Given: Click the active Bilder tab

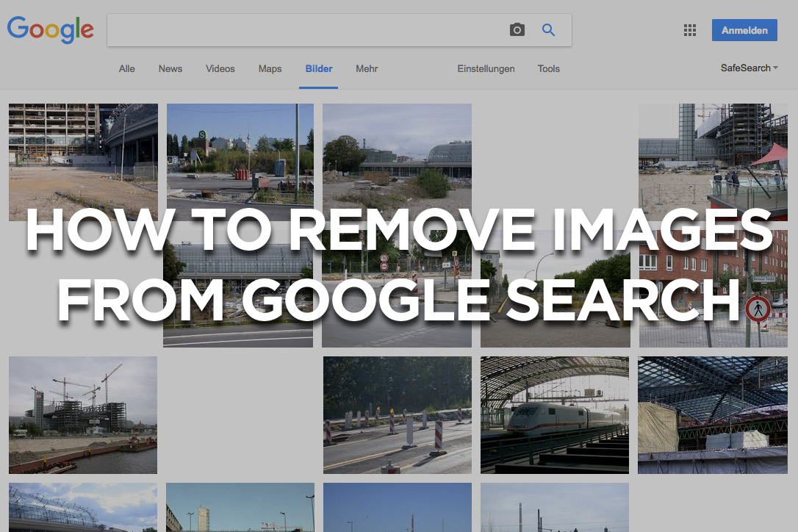Looking at the screenshot, I should pos(318,68).
